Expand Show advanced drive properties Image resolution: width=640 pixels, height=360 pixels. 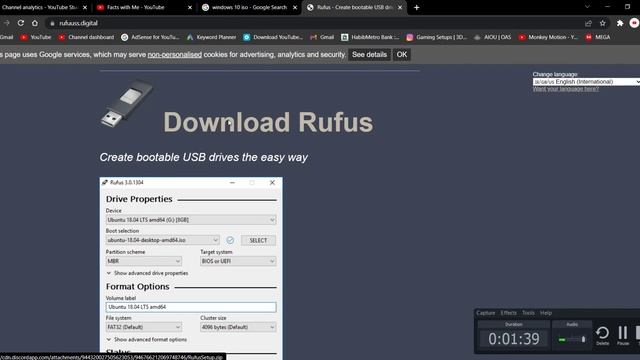pyautogui.click(x=147, y=273)
